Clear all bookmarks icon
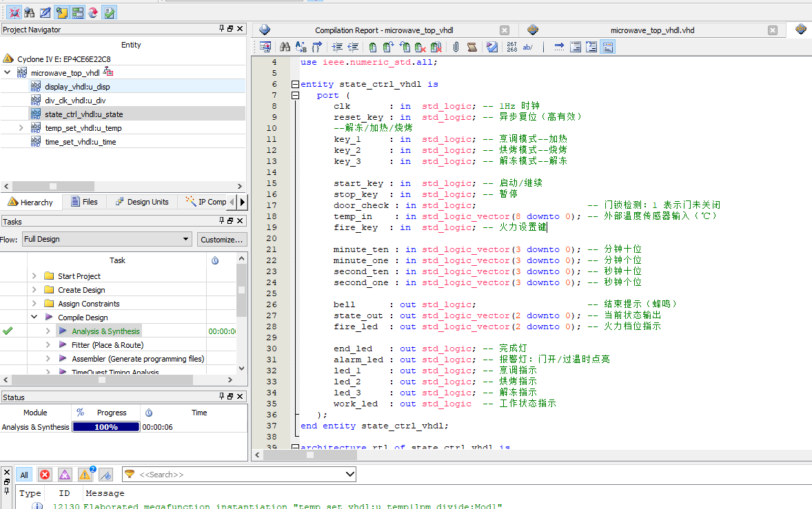This screenshot has height=509, width=812. point(436,47)
